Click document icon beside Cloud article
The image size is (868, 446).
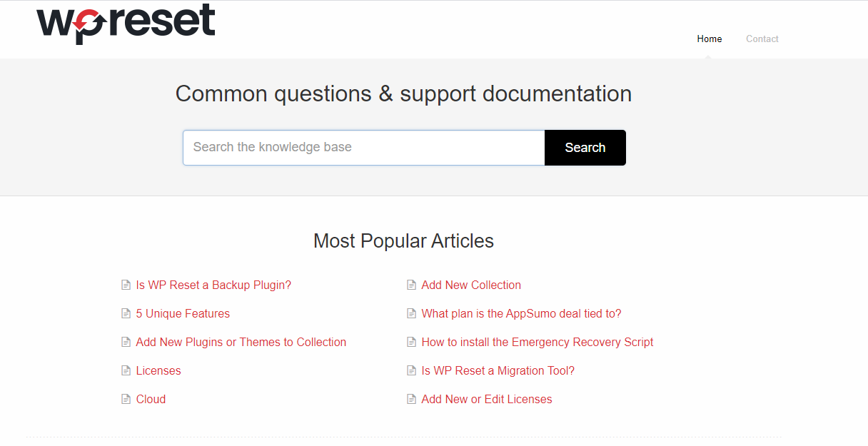pyautogui.click(x=126, y=399)
